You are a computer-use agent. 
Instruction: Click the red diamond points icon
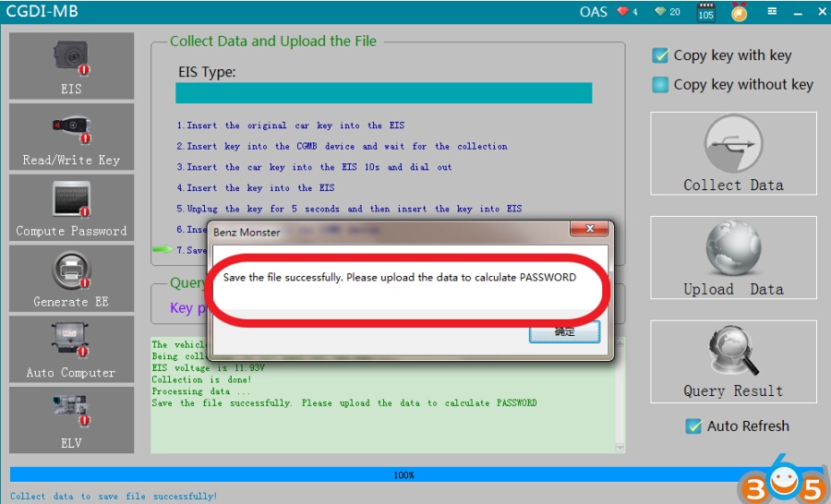point(622,11)
